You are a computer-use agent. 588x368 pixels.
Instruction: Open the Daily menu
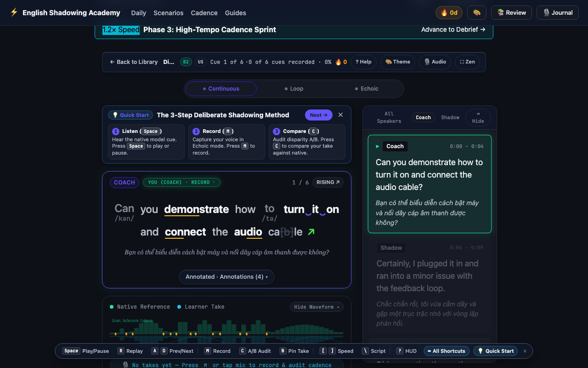(139, 13)
